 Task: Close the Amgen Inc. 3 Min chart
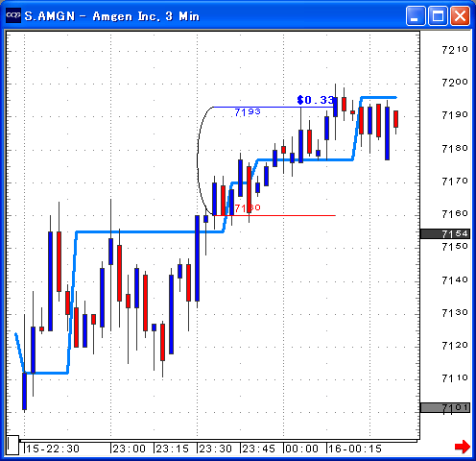(461, 15)
